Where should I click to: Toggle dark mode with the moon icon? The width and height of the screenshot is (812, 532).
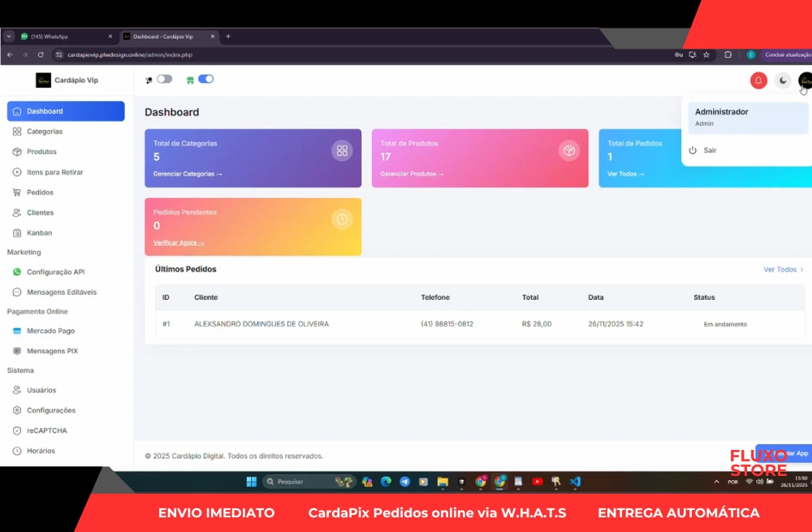782,80
